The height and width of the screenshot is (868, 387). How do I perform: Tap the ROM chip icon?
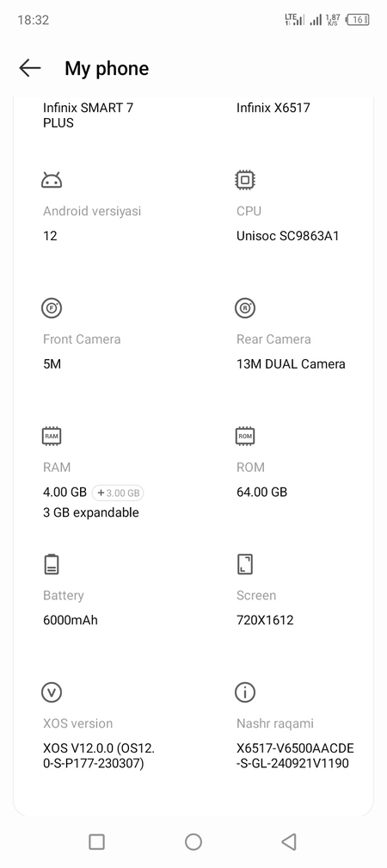point(245,437)
